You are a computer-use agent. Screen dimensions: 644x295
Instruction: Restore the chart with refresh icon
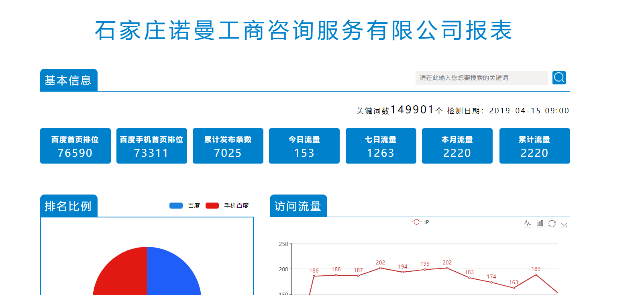(552, 223)
